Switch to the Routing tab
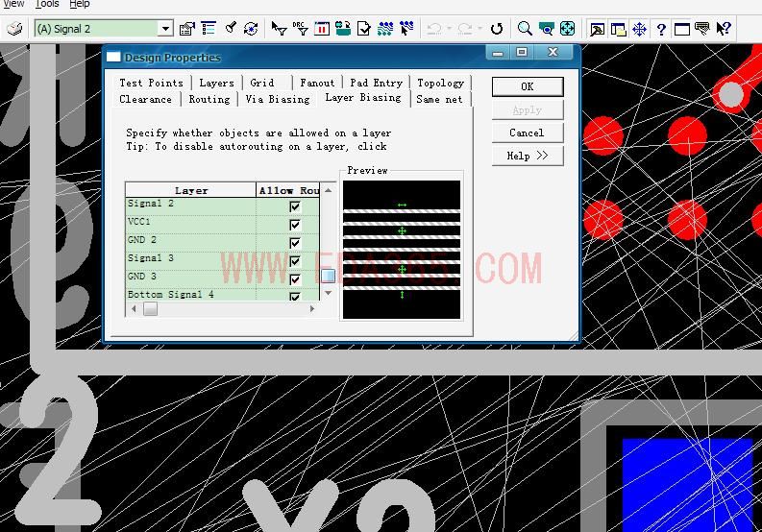The width and height of the screenshot is (762, 532). 209,99
